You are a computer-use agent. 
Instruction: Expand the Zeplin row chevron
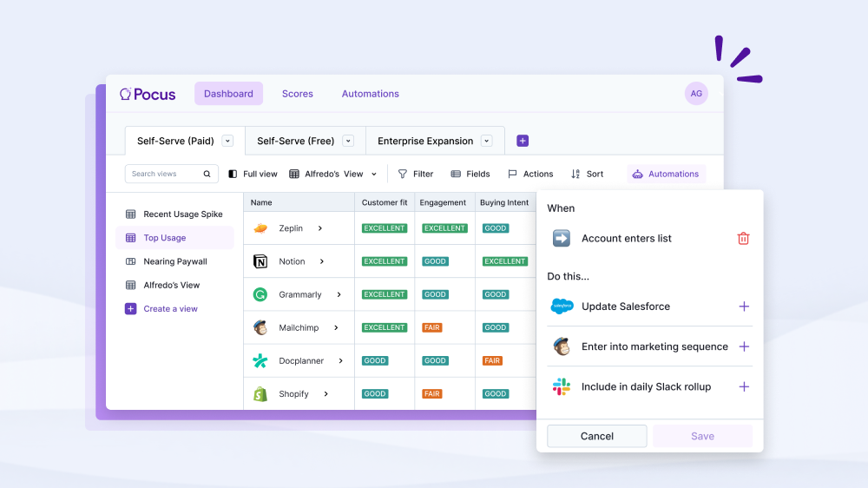click(x=320, y=228)
